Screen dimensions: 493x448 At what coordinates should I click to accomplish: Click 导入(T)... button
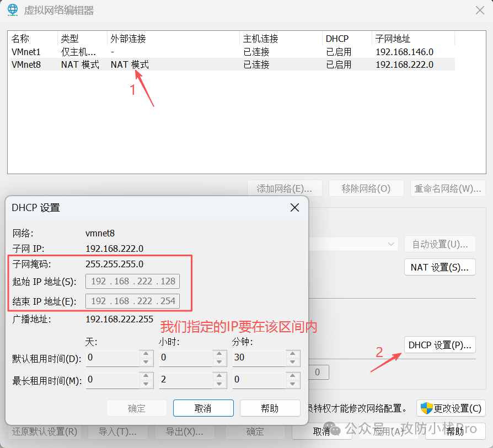point(117,431)
